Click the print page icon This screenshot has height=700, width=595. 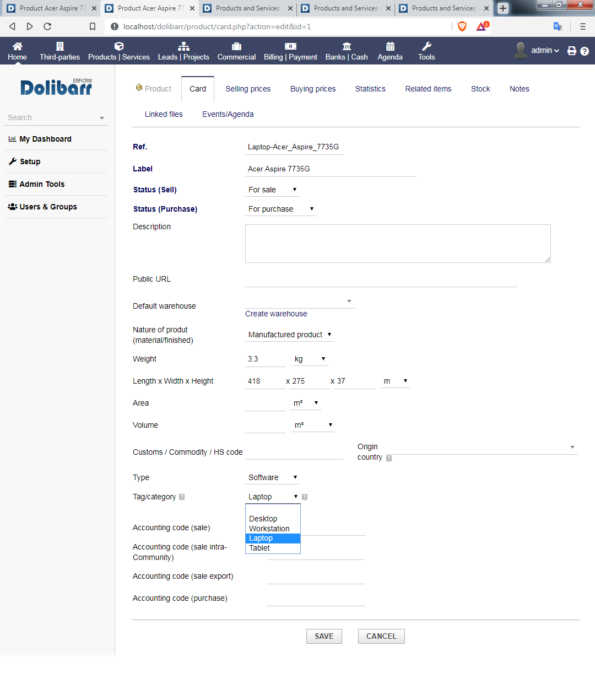click(572, 51)
